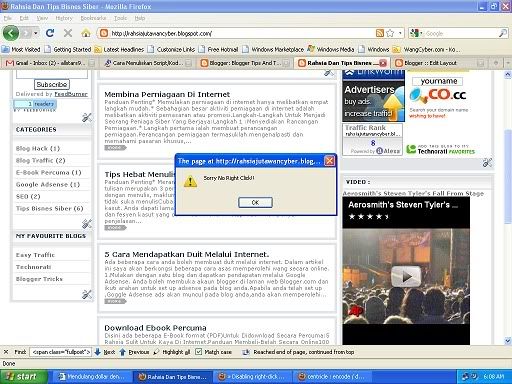The image size is (512, 384).
Task: Click Find Previous arrow button
Action: pyautogui.click(x=134, y=352)
